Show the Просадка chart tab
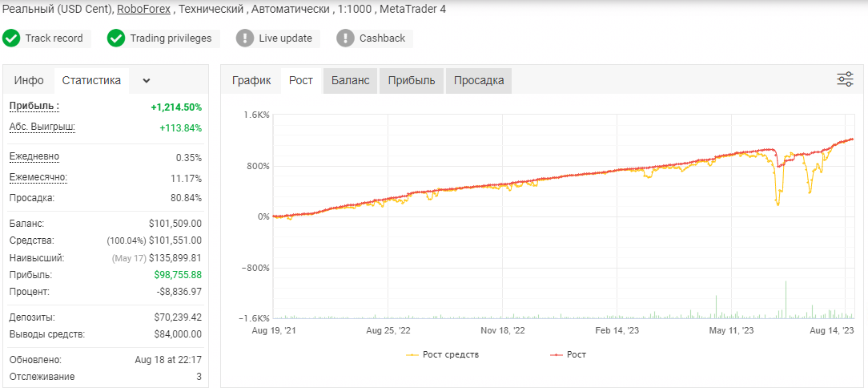868x388 pixels. 479,80
